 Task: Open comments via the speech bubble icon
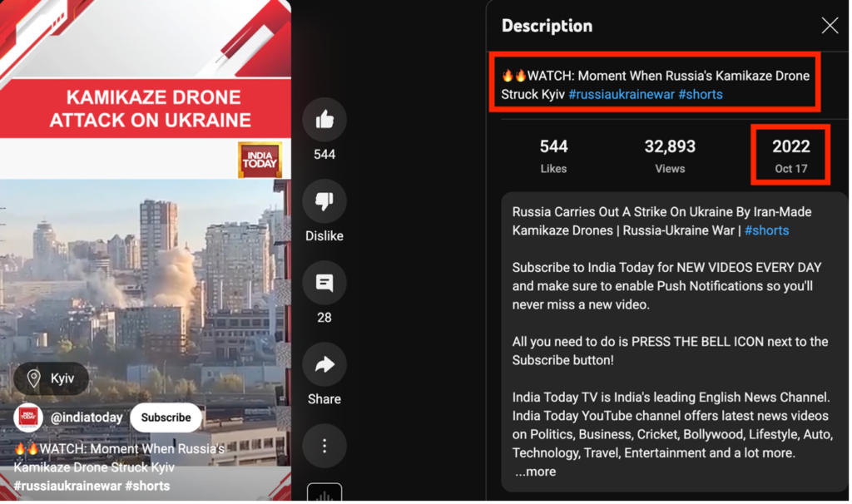coord(324,283)
